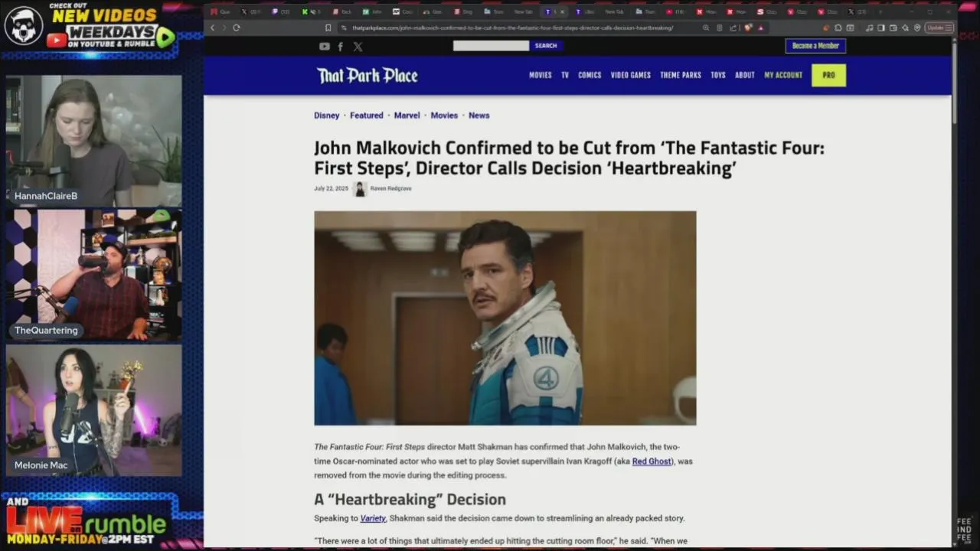Click the yellow PRO button

pos(828,75)
